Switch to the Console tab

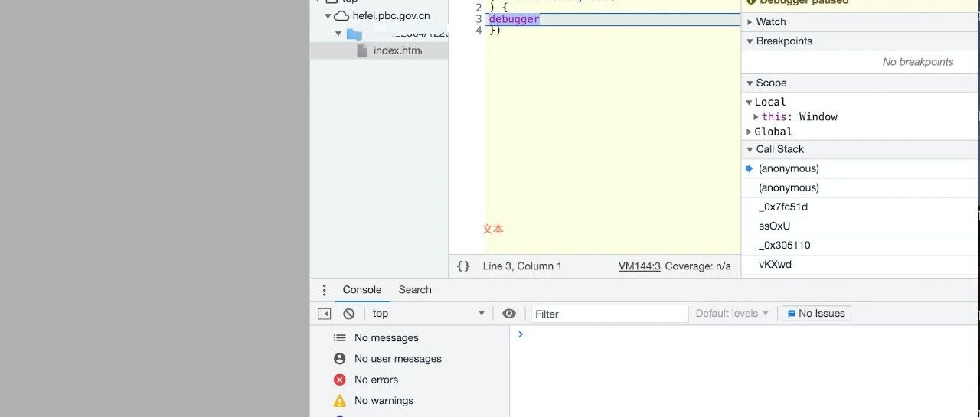coord(362,290)
